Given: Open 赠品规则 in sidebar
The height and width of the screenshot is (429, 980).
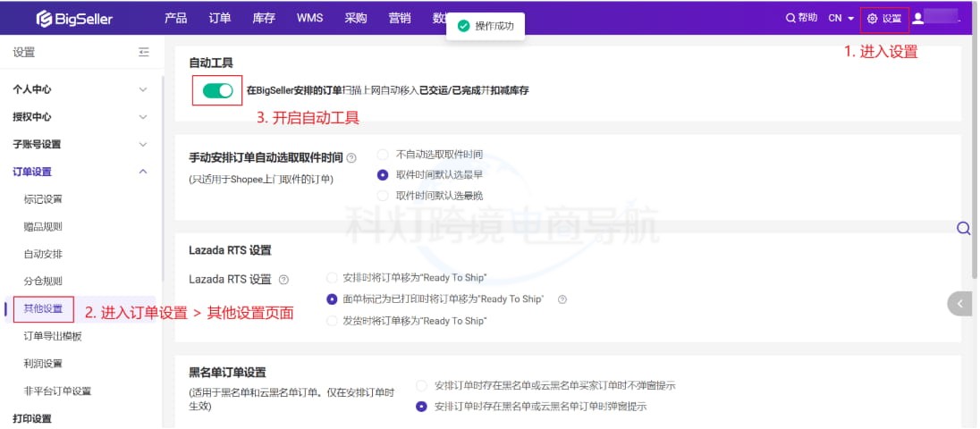Looking at the screenshot, I should click(43, 227).
